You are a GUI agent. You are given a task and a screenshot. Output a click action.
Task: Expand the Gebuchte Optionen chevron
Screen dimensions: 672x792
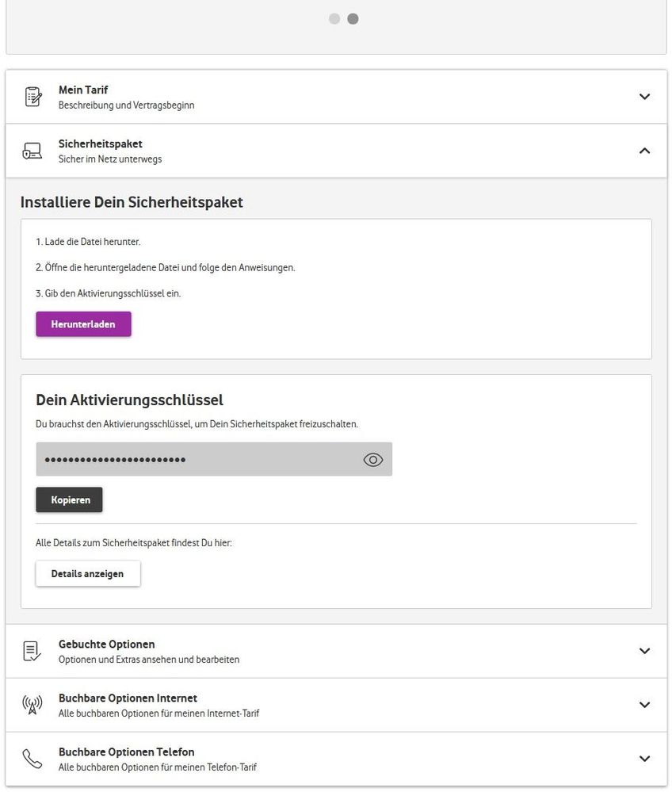tap(644, 651)
